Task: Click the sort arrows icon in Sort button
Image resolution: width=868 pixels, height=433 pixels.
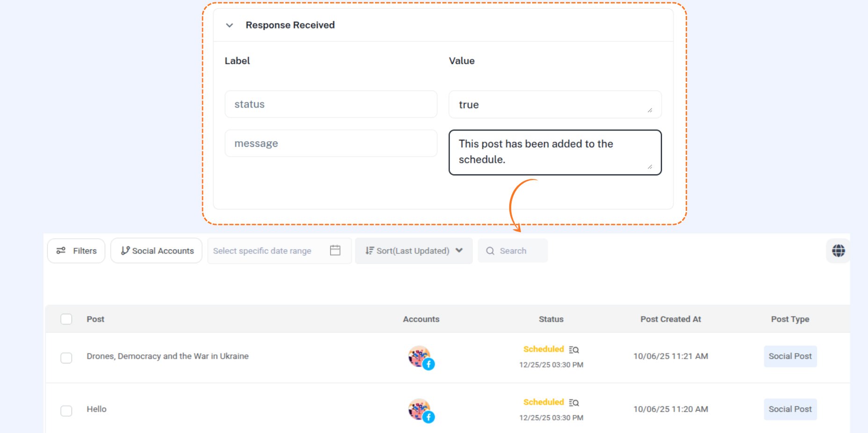Action: (x=369, y=251)
